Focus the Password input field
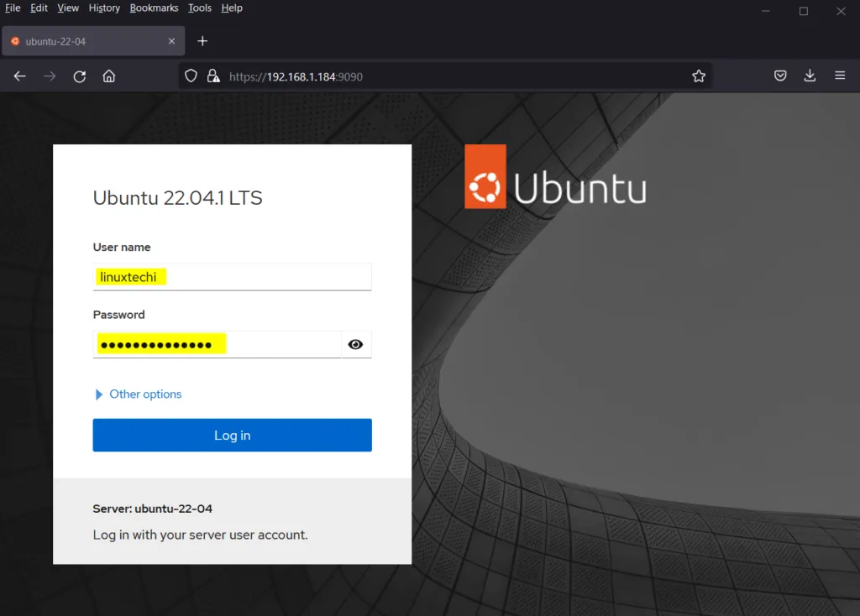The width and height of the screenshot is (860, 616). click(x=218, y=344)
